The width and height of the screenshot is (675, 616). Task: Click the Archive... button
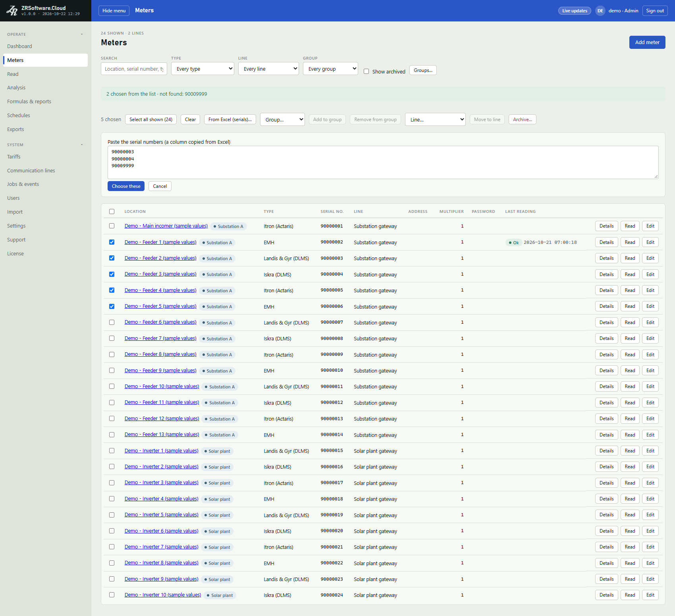point(523,120)
